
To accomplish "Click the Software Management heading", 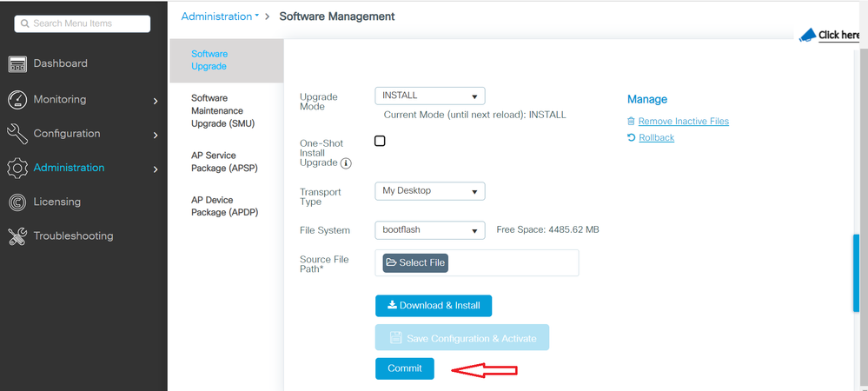I will click(x=336, y=17).
